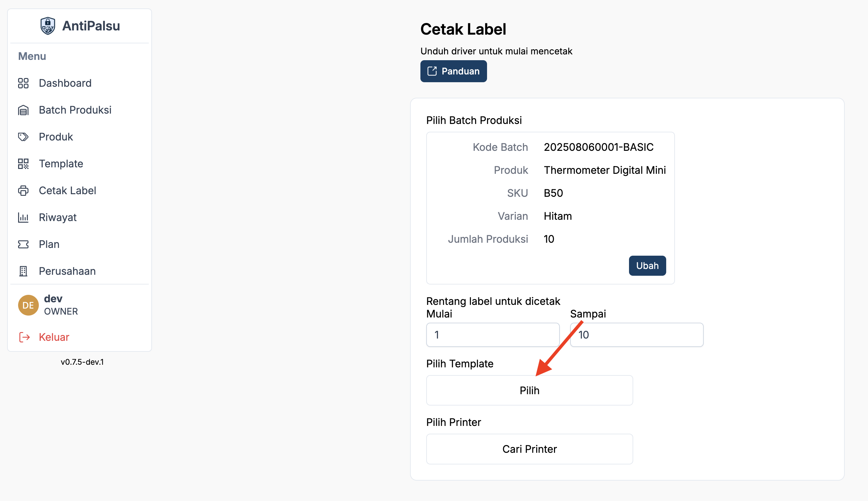Open the Cari Printer selector
868x501 pixels.
click(529, 449)
